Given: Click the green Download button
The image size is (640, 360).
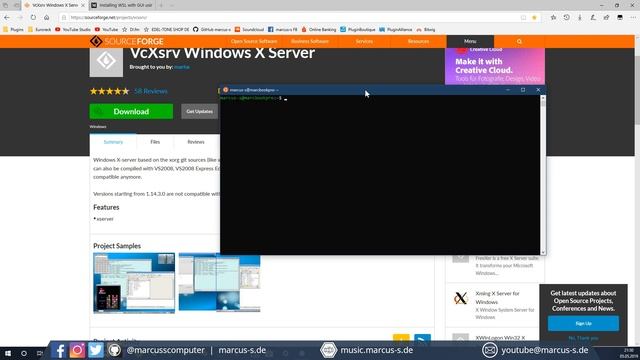Looking at the screenshot, I should (131, 111).
